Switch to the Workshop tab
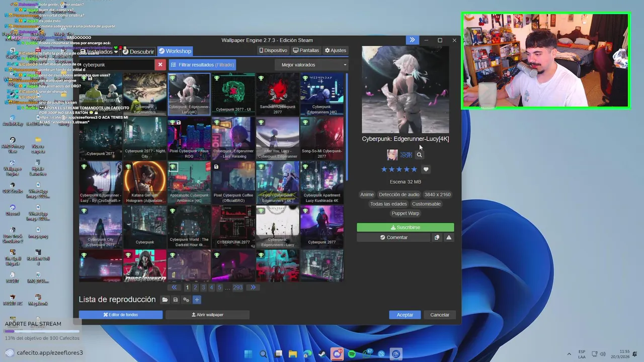This screenshot has width=644, height=362. (175, 51)
